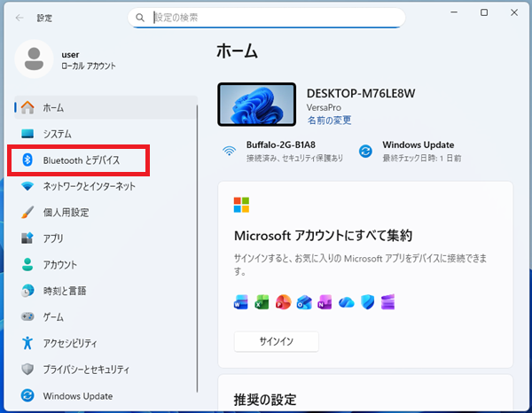Click the 名前の変更 link
This screenshot has width=532, height=413.
[329, 120]
